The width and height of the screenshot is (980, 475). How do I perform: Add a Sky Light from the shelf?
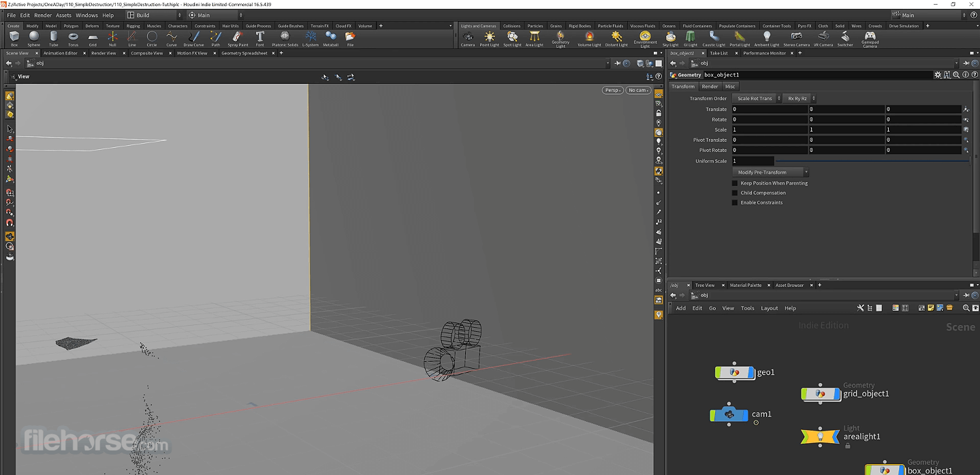(x=671, y=38)
